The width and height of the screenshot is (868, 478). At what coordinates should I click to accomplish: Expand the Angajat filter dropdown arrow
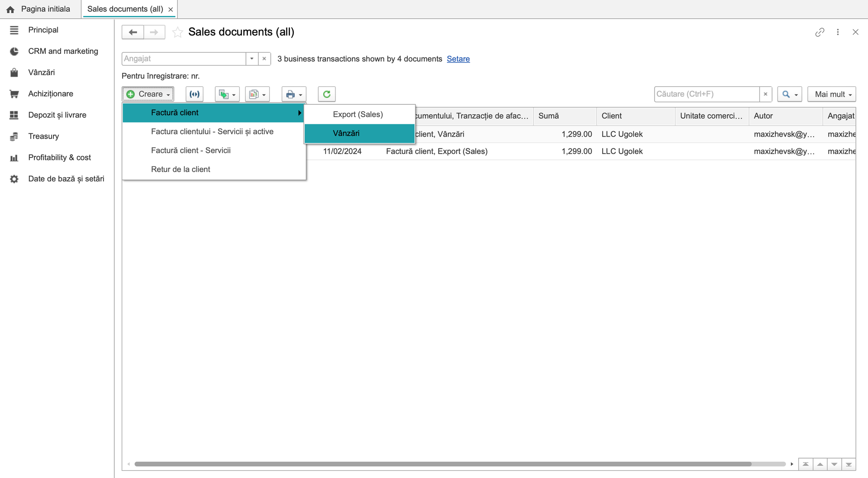coord(252,59)
